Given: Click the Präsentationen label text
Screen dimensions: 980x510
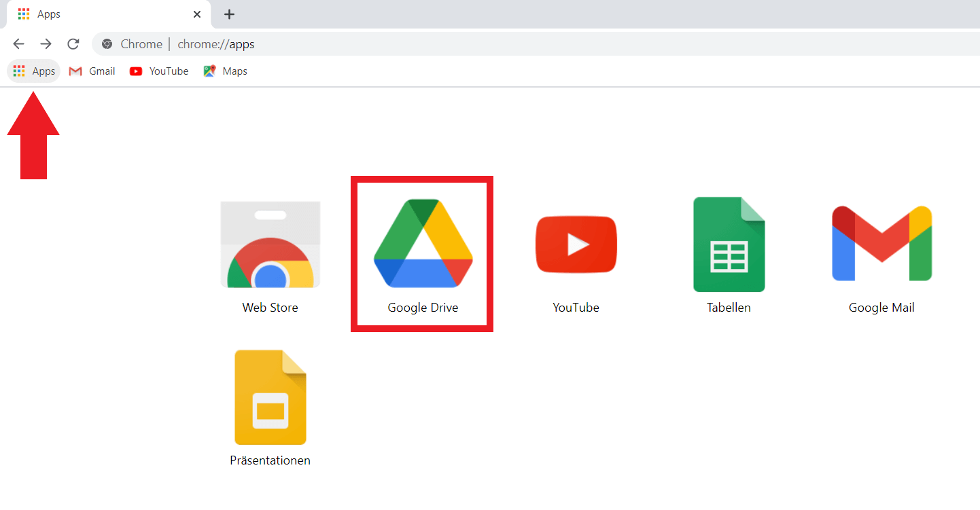Looking at the screenshot, I should (270, 460).
